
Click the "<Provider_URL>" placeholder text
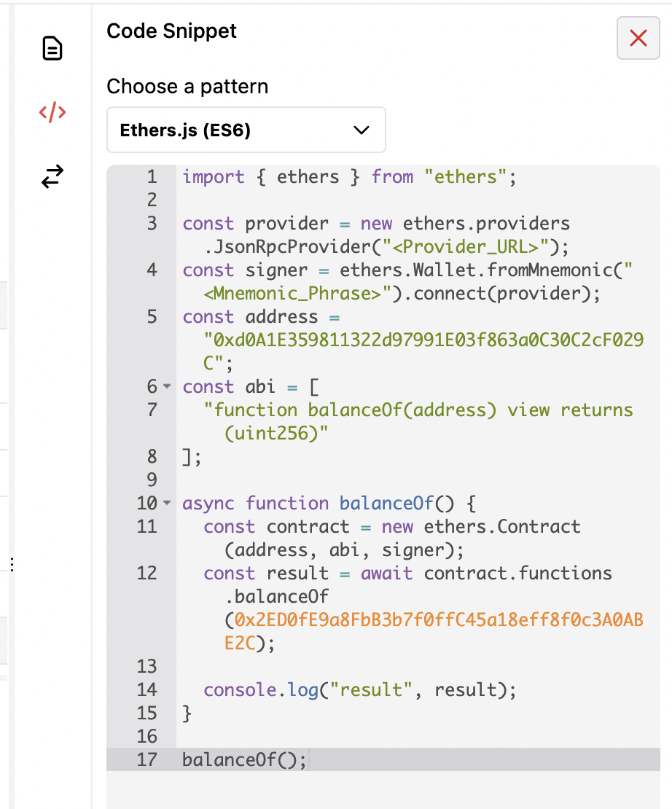(465, 246)
